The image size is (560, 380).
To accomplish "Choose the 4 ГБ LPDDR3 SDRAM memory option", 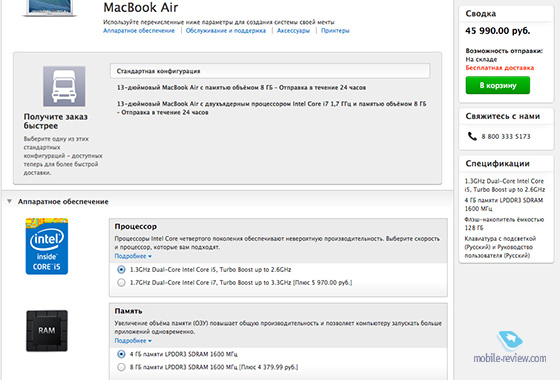I will coord(121,354).
